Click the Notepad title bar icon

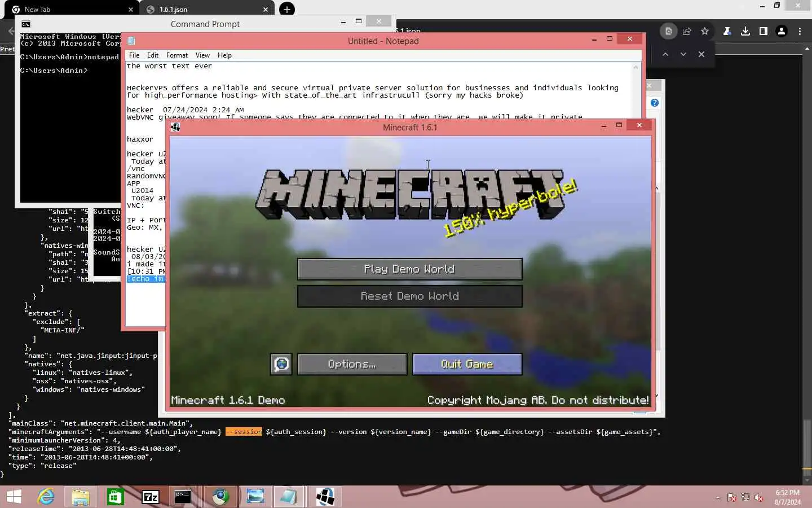coord(131,41)
